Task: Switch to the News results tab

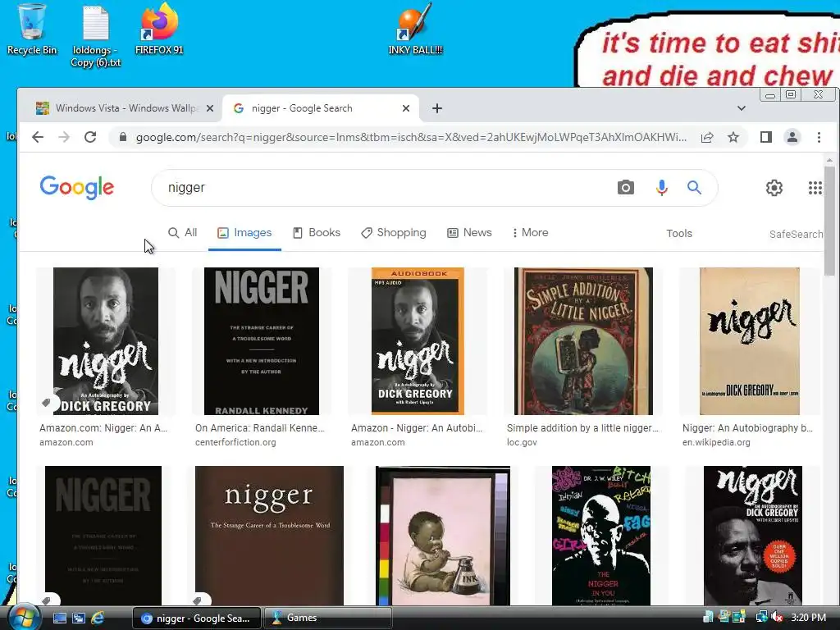Action: click(469, 232)
